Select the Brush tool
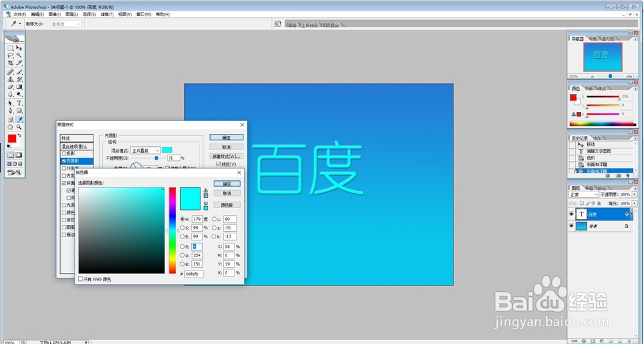The width and height of the screenshot is (644, 344). tap(19, 72)
